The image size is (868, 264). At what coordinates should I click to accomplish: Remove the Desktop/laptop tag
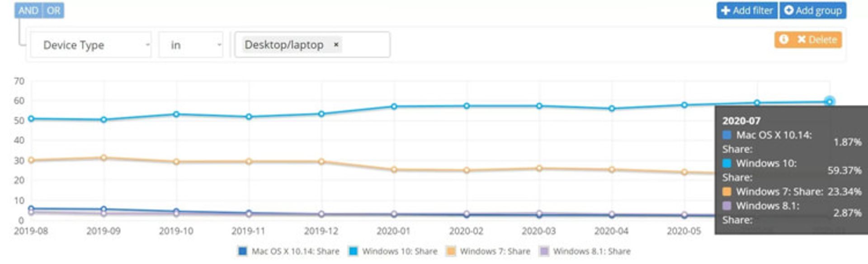click(336, 45)
